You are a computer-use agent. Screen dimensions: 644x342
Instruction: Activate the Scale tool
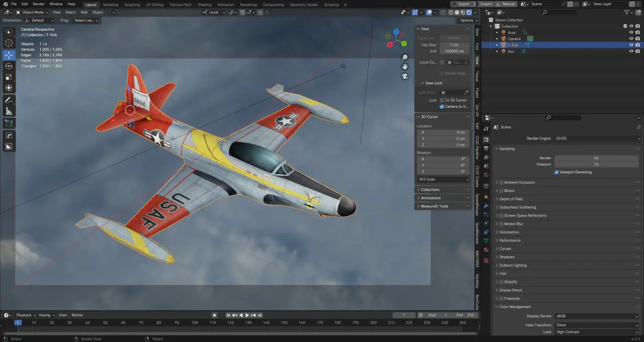tap(9, 77)
